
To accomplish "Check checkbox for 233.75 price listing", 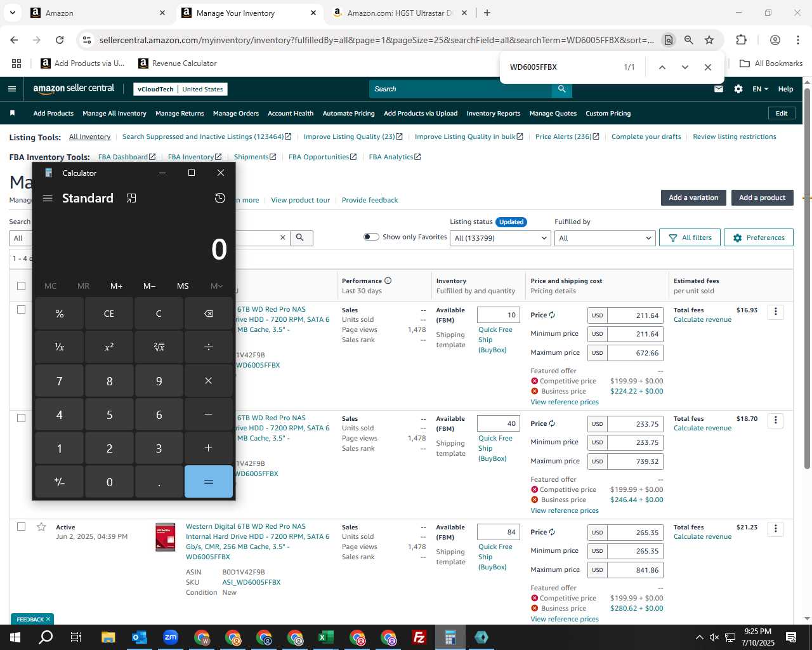I will pyautogui.click(x=21, y=418).
